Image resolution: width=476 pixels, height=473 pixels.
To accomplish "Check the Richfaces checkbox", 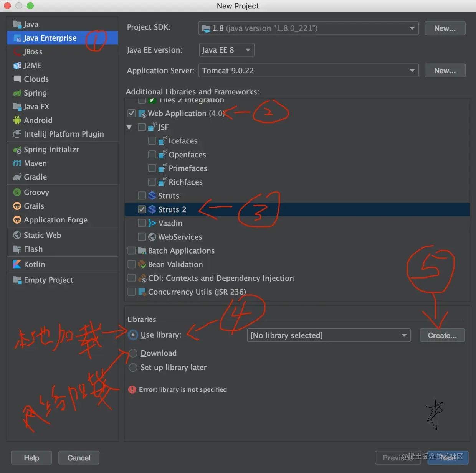I will (x=152, y=182).
